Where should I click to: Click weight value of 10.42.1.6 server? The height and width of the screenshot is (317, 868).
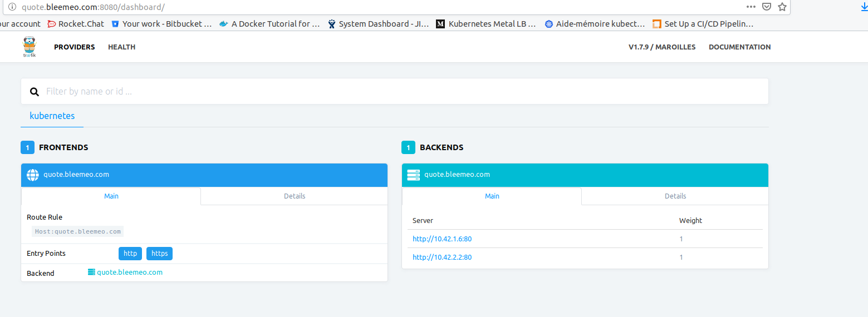pos(681,239)
